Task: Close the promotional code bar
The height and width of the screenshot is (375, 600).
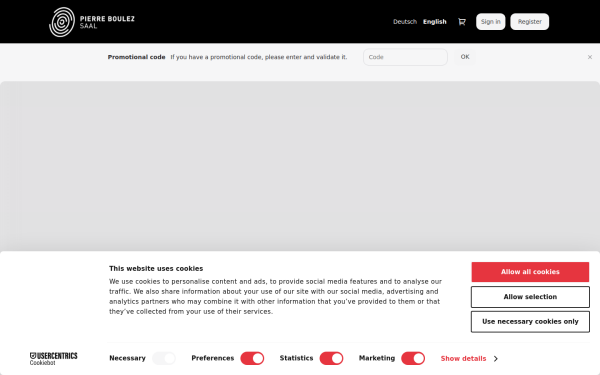Action: [x=590, y=57]
